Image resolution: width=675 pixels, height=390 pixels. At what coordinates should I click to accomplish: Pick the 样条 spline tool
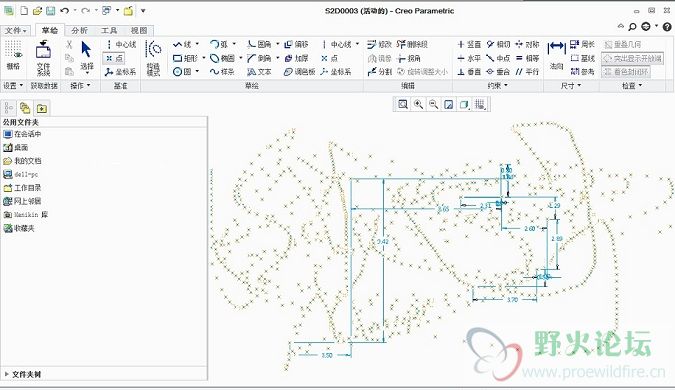coord(223,72)
